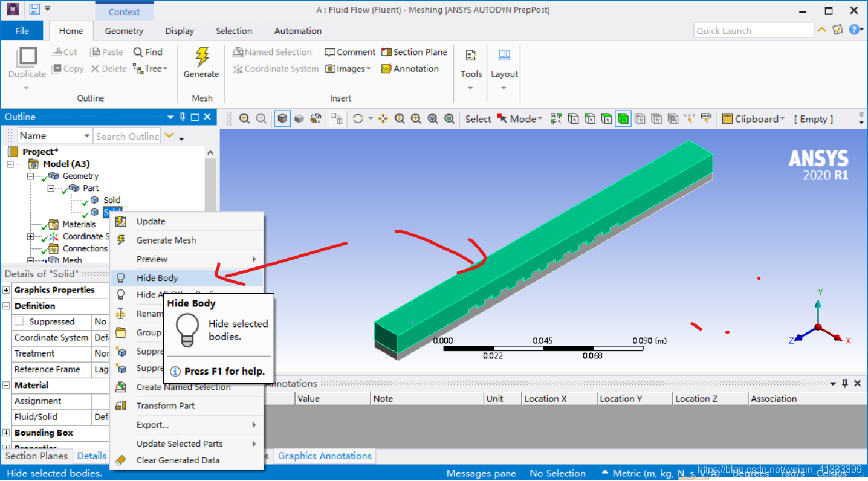This screenshot has width=868, height=481.
Task: Click the Zoom To Fit icon
Action: [433, 119]
